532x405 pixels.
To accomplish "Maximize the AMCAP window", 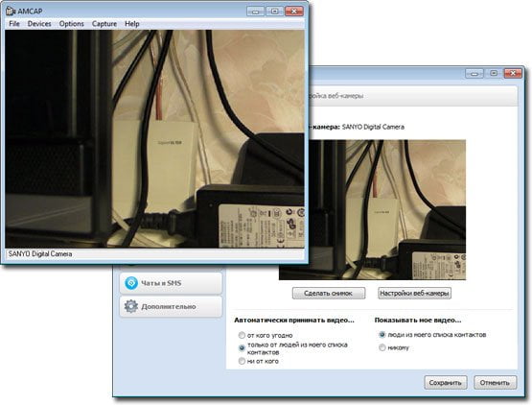I will (274, 12).
